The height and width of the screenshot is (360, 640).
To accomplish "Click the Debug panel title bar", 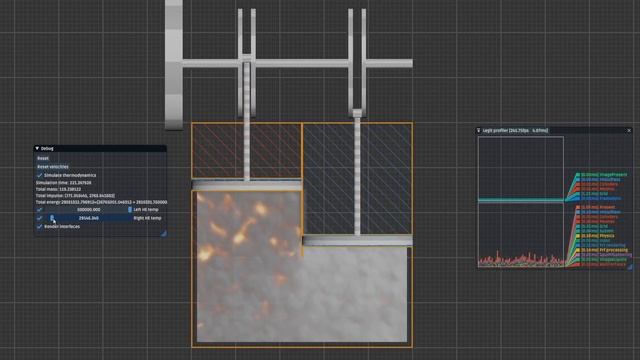I will click(100, 149).
